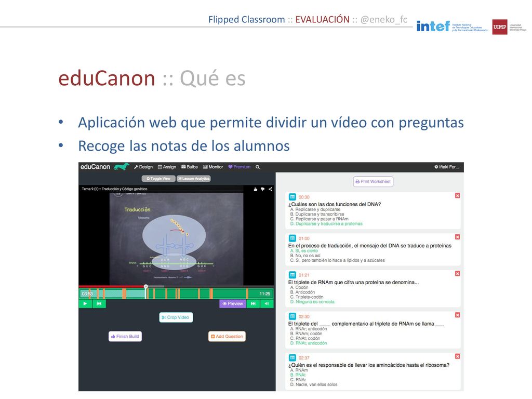Click the Toggle View button

(158, 179)
